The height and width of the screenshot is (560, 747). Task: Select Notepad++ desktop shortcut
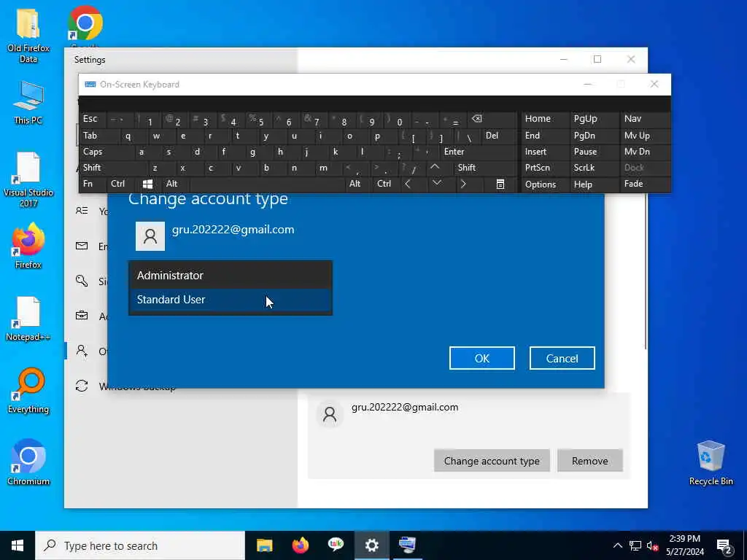(x=28, y=319)
